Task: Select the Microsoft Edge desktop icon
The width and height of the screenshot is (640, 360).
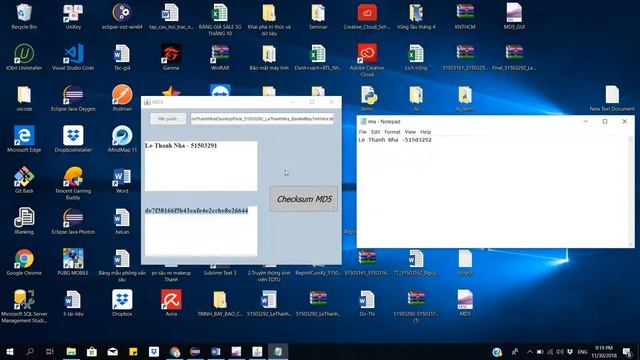Action: tap(24, 139)
